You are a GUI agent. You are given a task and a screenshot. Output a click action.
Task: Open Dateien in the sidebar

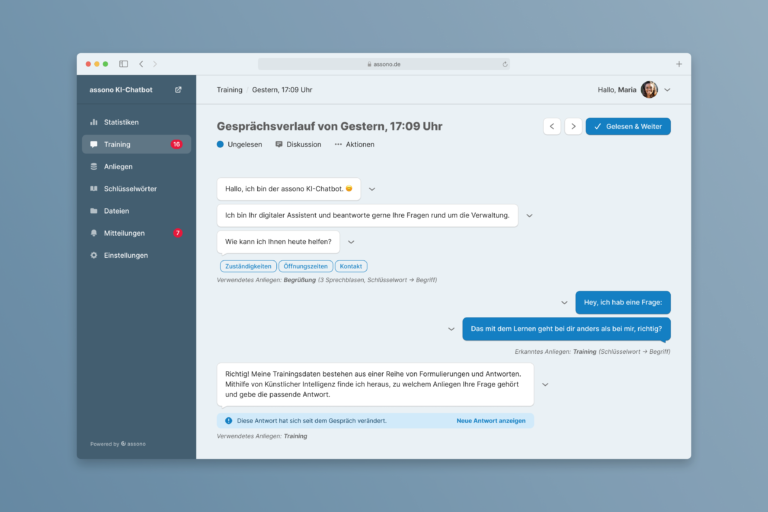[x=136, y=211]
